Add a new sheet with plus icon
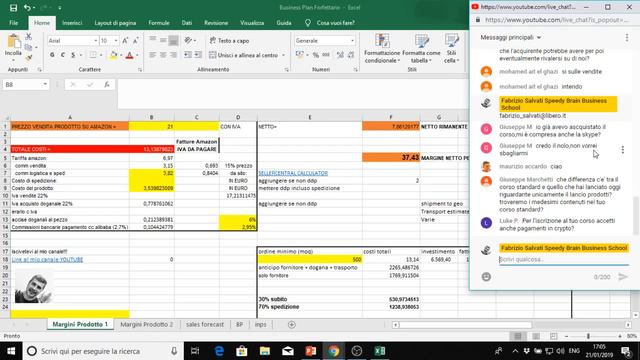 [x=291, y=324]
